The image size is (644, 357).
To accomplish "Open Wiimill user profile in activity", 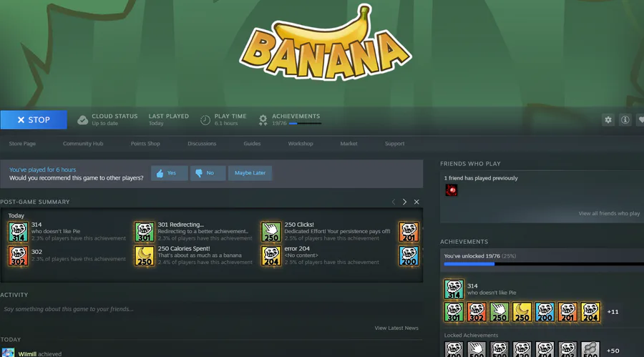I will 27,353.
